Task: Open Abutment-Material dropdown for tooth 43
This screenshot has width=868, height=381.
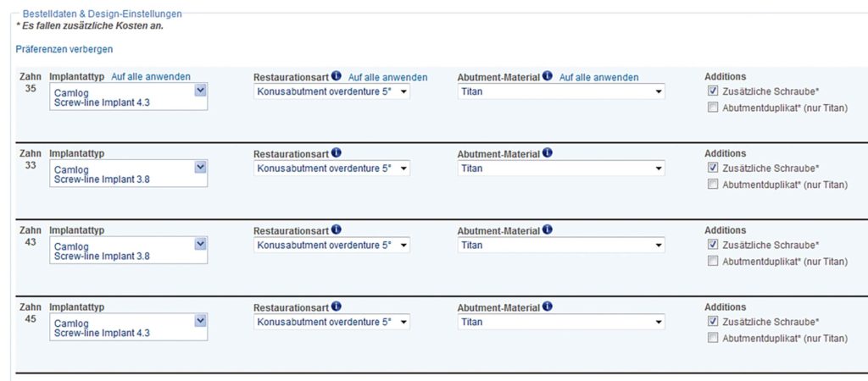Action: 659,246
